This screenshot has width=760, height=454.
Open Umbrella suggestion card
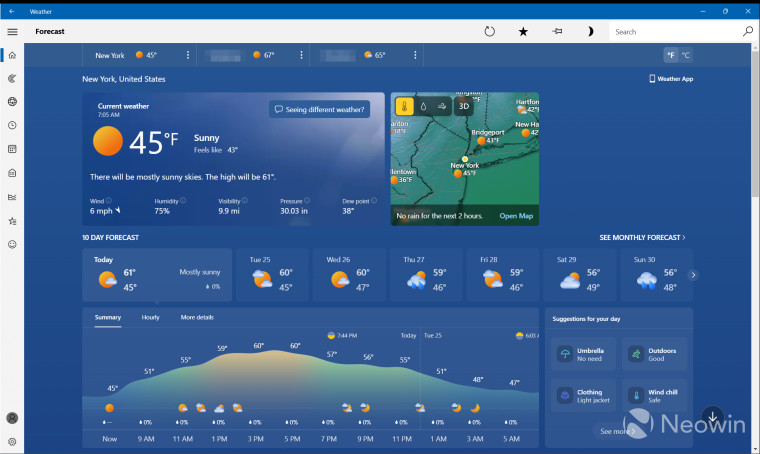pos(583,354)
